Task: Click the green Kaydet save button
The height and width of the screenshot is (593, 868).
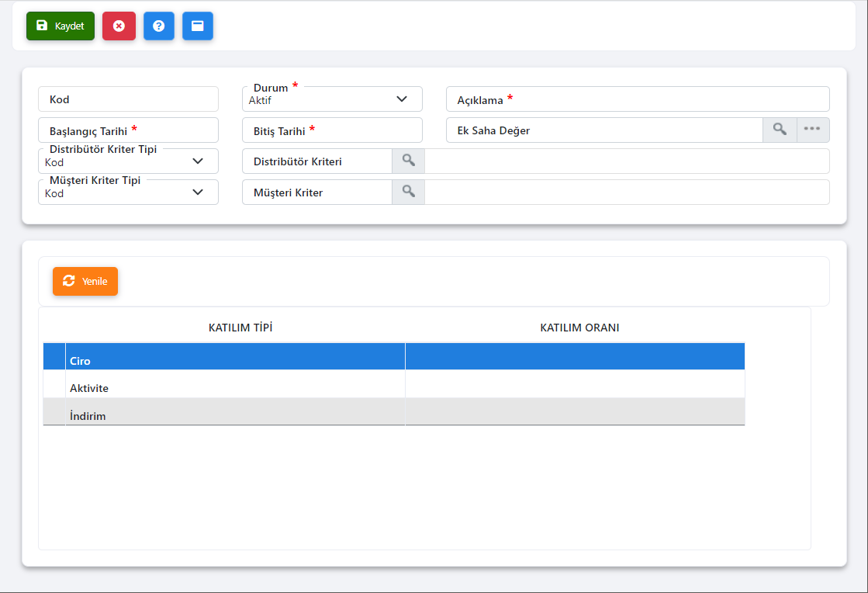Action: point(61,26)
